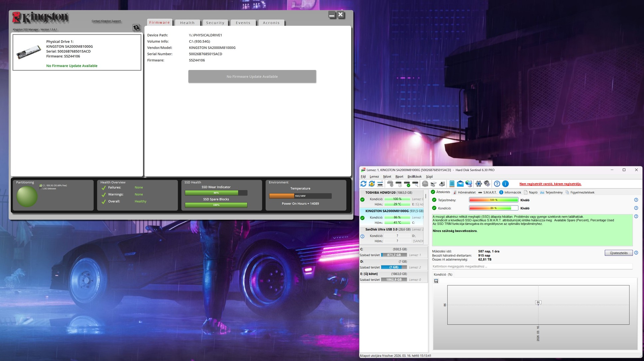The height and width of the screenshot is (361, 644).
Task: Open the settings gear in Hard Disk Sentinel toolbar
Action: (x=479, y=184)
